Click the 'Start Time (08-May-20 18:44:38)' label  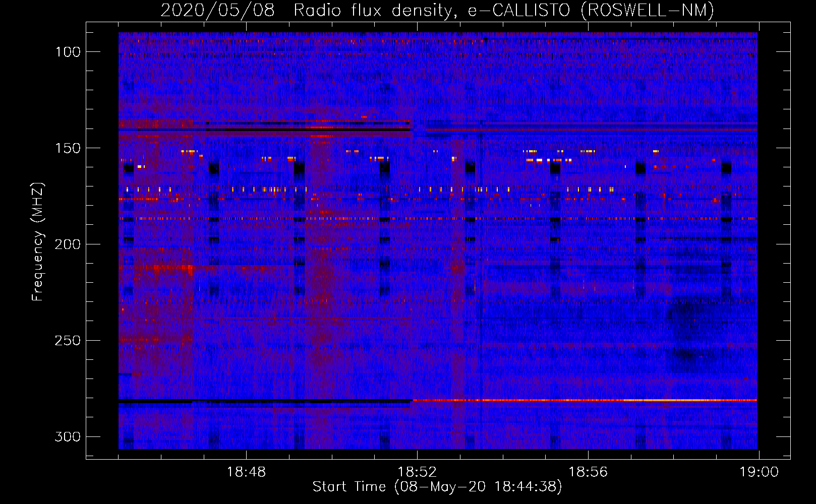point(437,487)
